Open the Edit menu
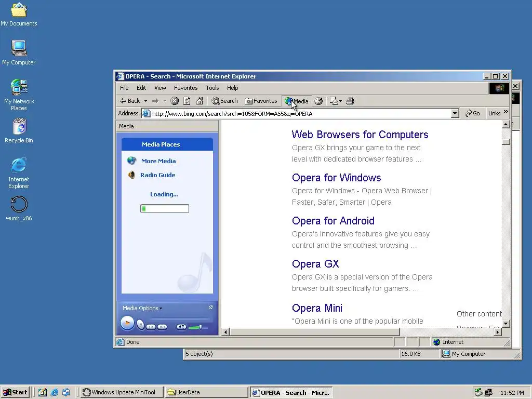The image size is (532, 399). [x=141, y=88]
